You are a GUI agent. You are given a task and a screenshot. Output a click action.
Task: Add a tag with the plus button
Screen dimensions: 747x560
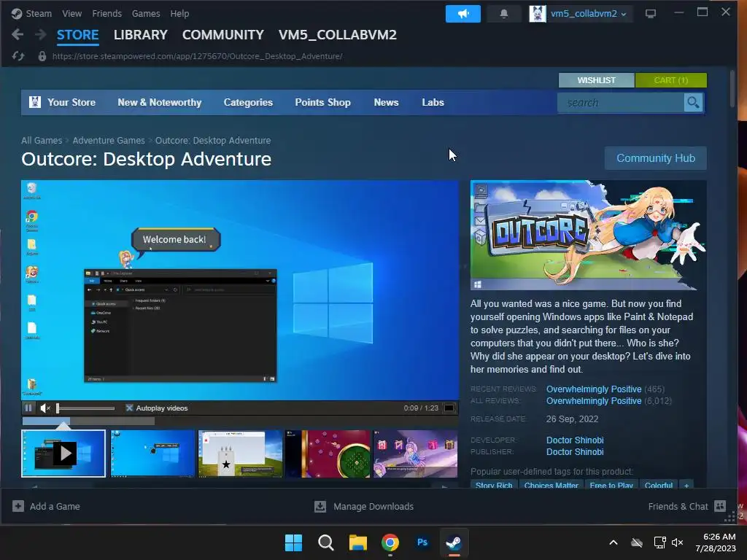686,485
